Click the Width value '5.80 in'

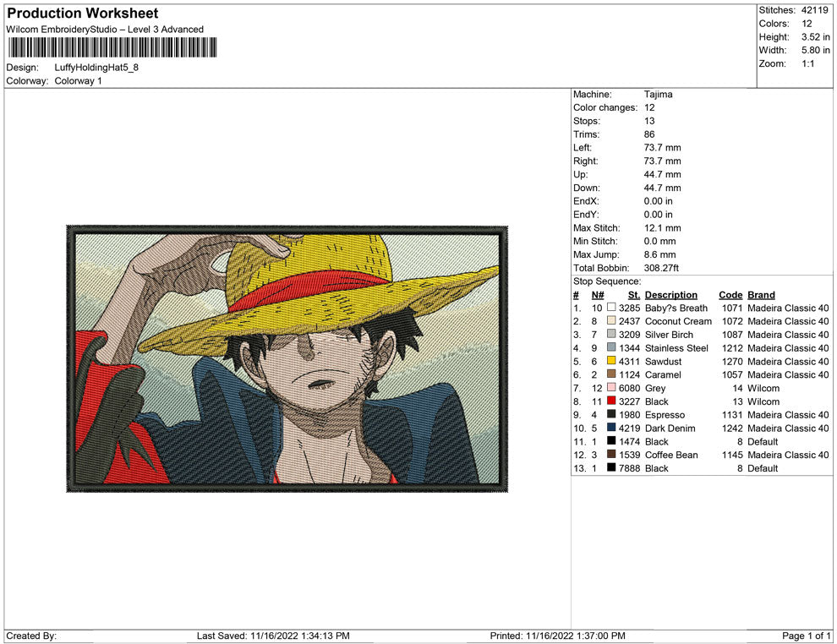816,50
